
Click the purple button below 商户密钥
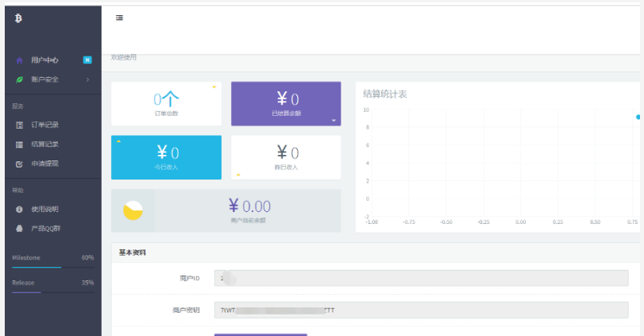[x=260, y=334]
